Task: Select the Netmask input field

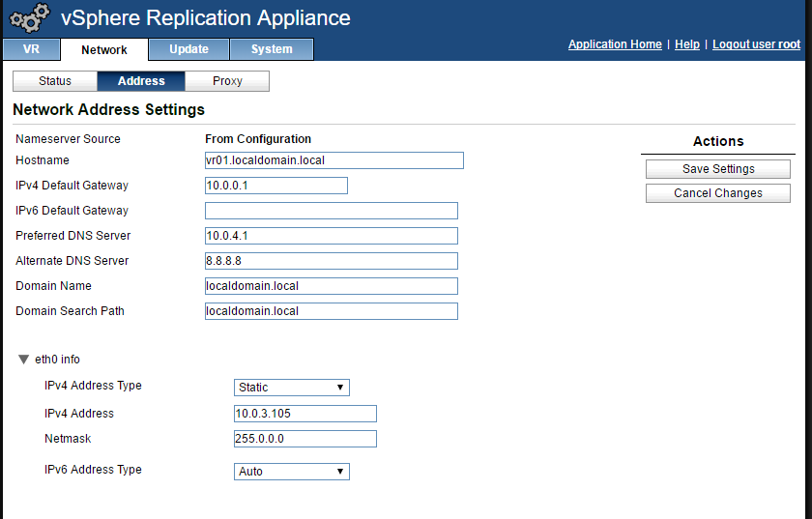Action: 304,439
